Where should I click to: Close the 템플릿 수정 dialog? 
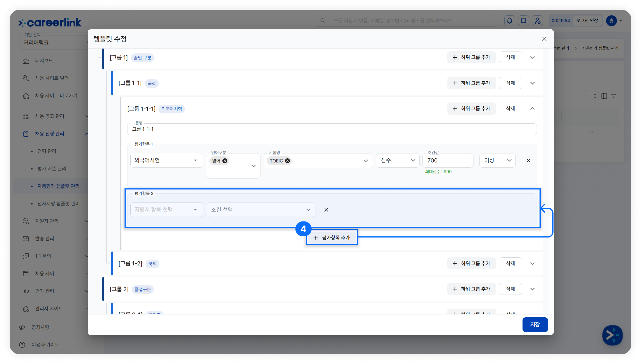point(544,39)
